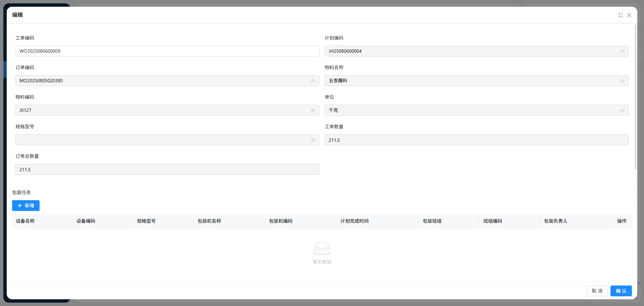
Task: Click the 物料名称 field showing 五香蘸料
Action: (476, 81)
